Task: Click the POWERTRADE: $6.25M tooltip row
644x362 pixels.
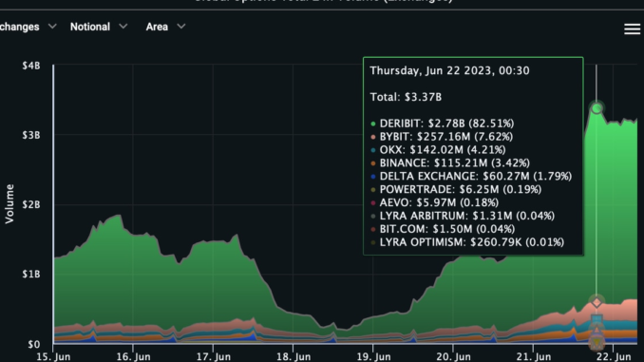Action: point(456,189)
